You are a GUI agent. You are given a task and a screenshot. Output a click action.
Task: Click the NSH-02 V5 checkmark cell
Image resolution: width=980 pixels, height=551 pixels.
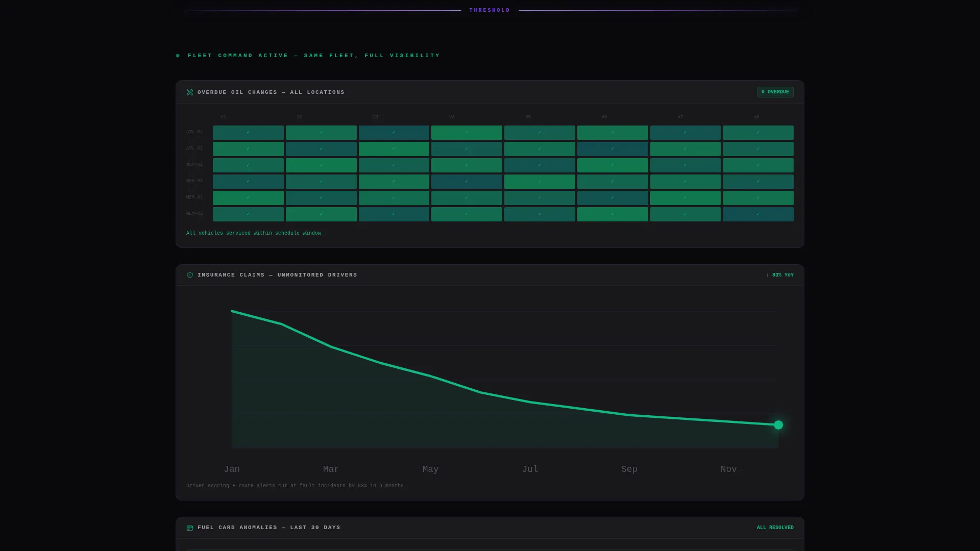[x=540, y=182]
